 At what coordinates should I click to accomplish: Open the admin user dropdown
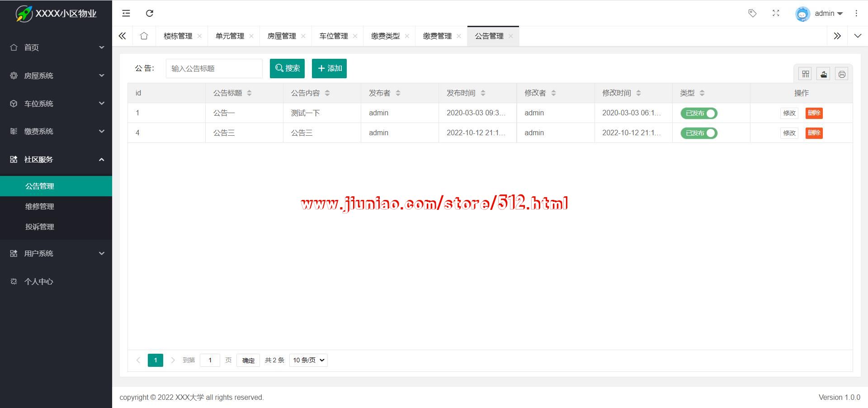click(x=829, y=14)
